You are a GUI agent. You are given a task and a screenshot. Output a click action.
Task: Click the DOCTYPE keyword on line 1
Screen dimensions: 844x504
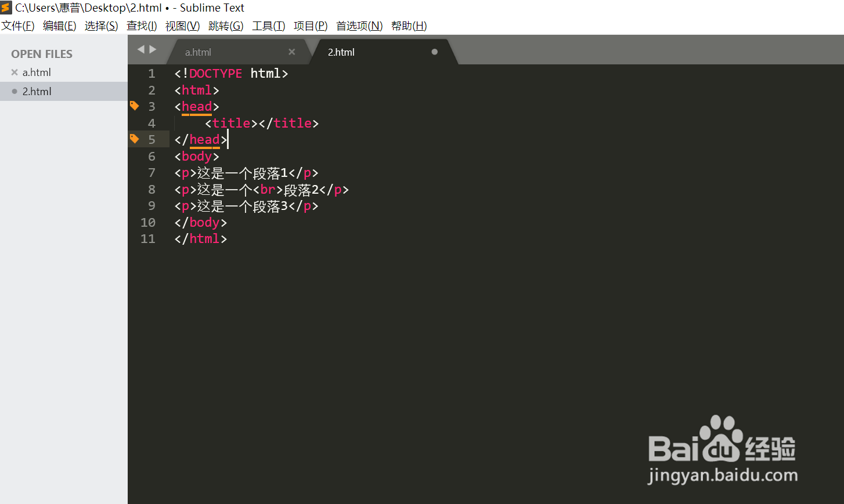click(x=215, y=74)
